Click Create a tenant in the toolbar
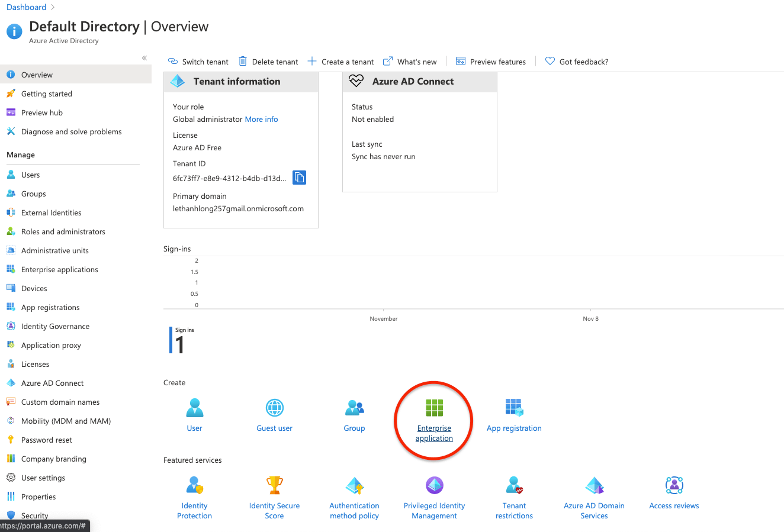 340,62
